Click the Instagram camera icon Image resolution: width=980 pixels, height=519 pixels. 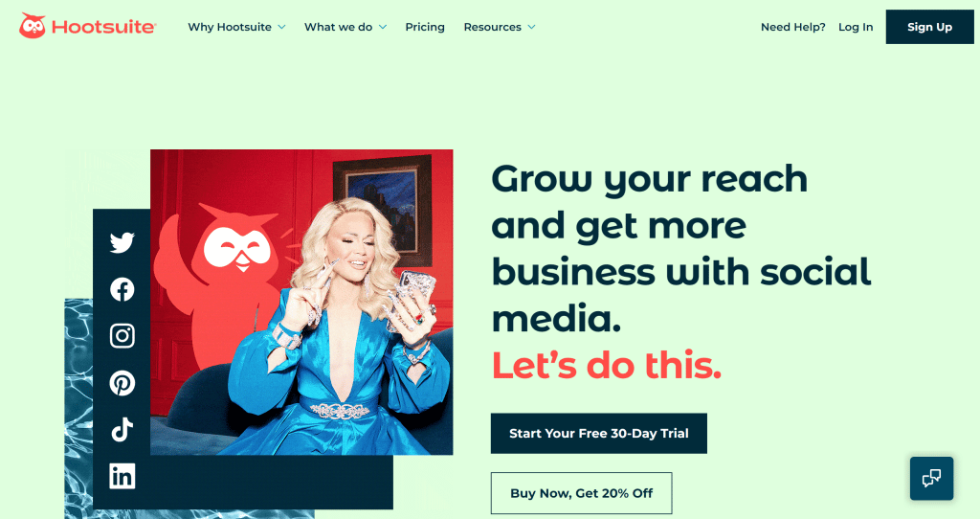coord(122,336)
